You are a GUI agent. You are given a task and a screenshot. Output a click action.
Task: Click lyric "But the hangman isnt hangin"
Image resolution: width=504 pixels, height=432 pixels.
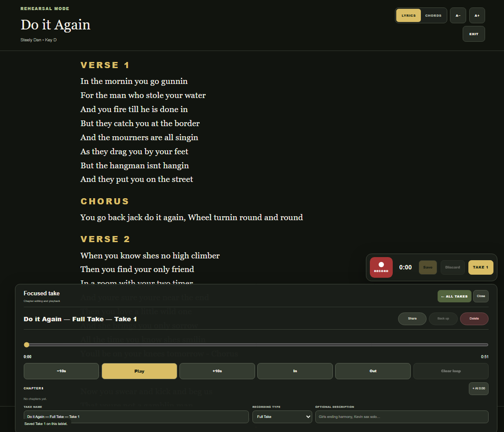(x=135, y=165)
